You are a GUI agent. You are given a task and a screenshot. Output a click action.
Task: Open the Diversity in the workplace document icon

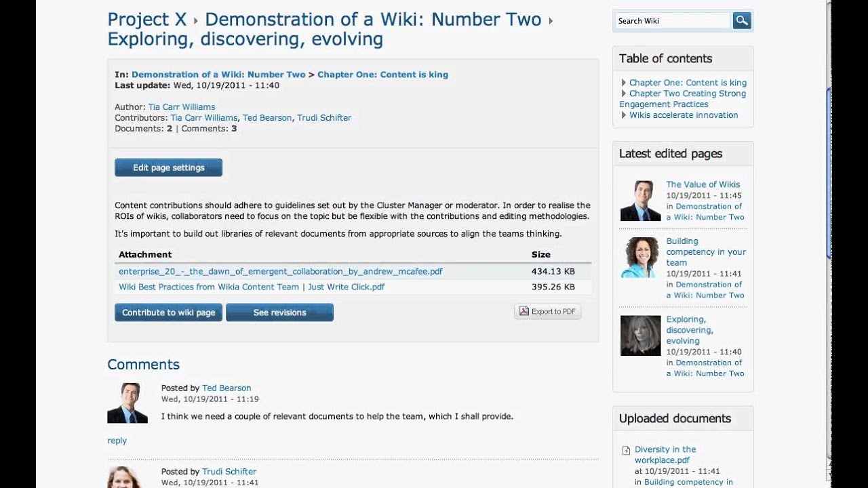pyautogui.click(x=627, y=451)
